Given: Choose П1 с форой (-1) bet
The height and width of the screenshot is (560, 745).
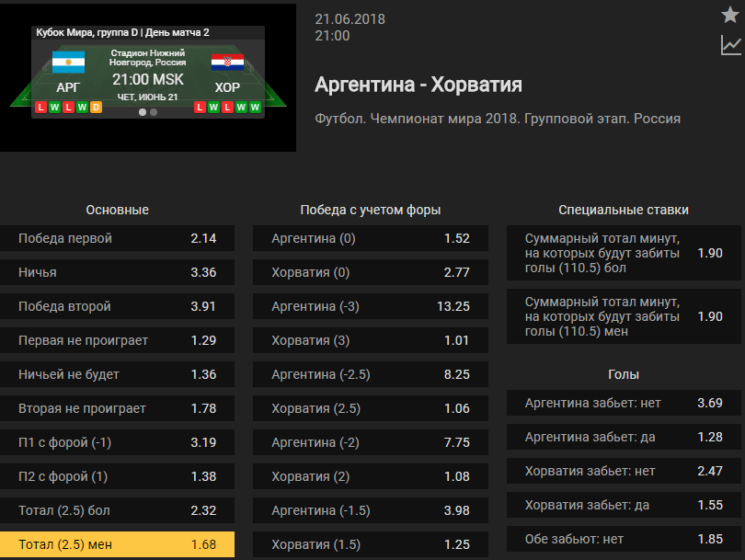Looking at the screenshot, I should (118, 442).
